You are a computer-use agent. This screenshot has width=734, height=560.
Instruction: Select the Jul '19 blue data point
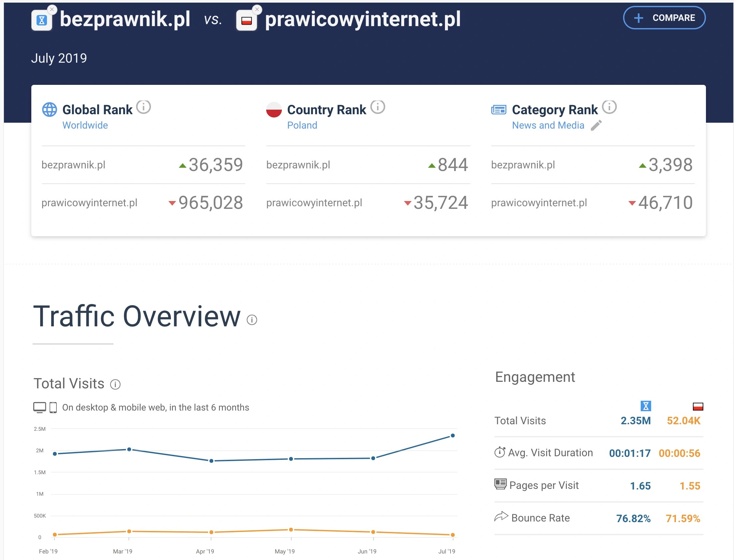click(x=453, y=436)
